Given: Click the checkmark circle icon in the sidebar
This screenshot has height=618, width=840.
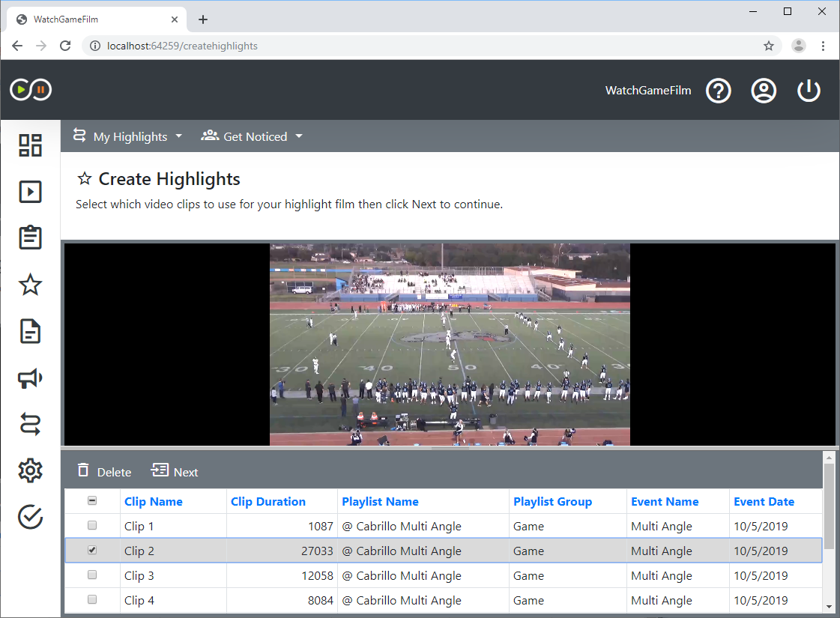Looking at the screenshot, I should (30, 517).
